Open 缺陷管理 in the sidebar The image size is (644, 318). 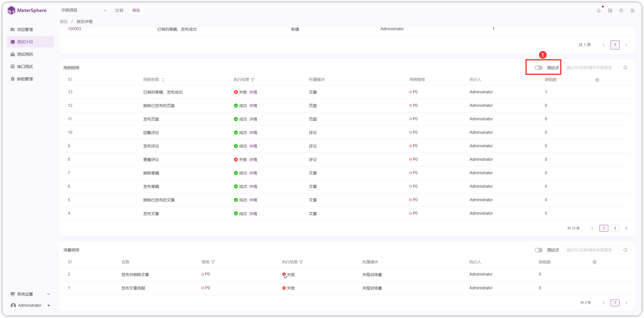point(30,79)
